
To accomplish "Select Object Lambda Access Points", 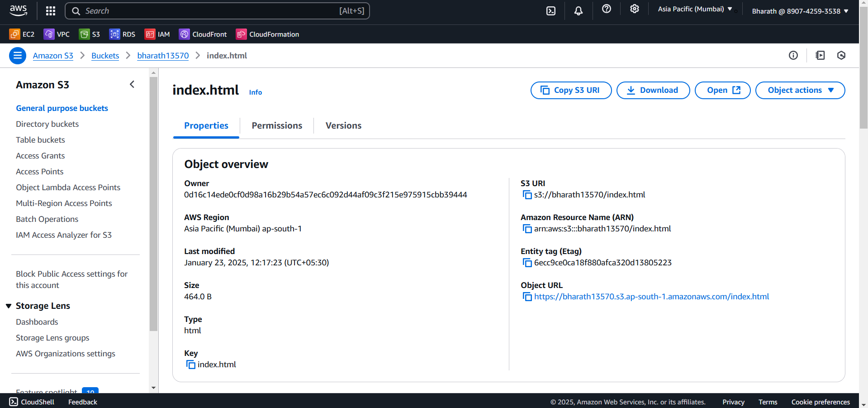I will pos(68,187).
